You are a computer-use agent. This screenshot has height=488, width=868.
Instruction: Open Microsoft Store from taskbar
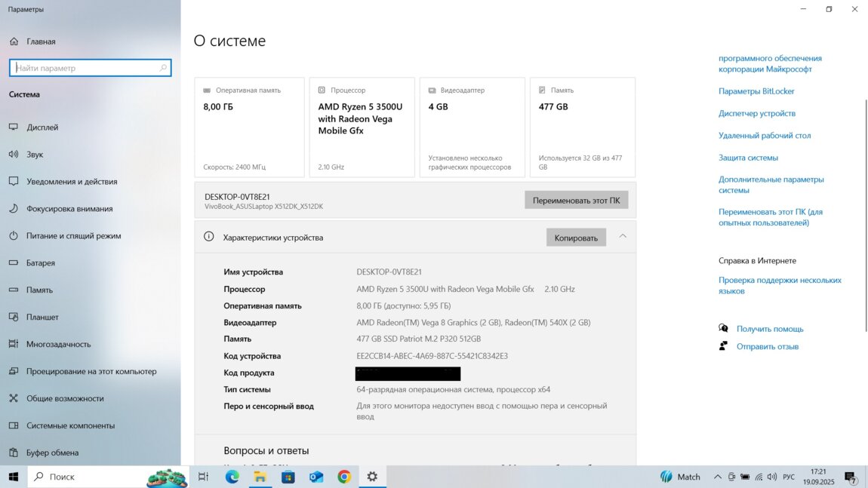[288, 477]
